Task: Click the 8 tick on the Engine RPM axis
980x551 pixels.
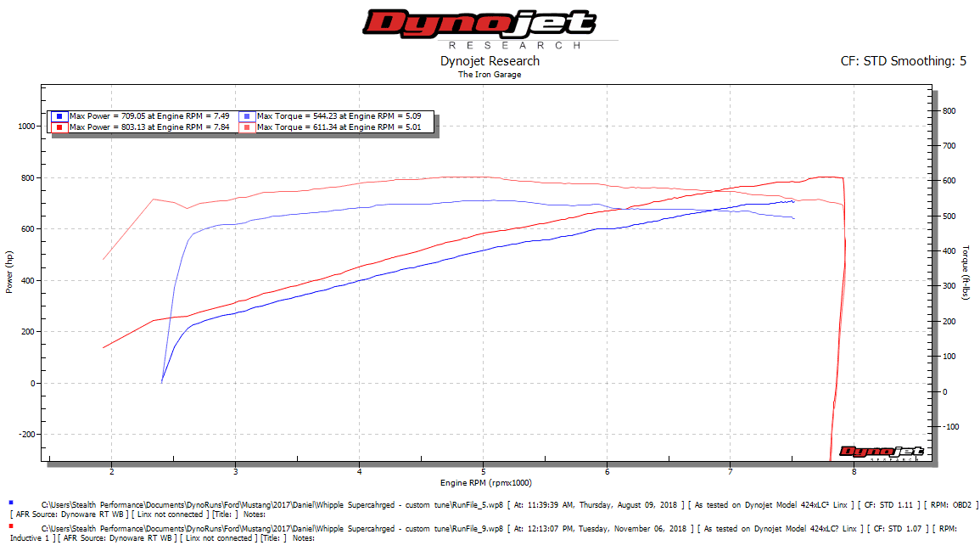Action: pyautogui.click(x=854, y=471)
